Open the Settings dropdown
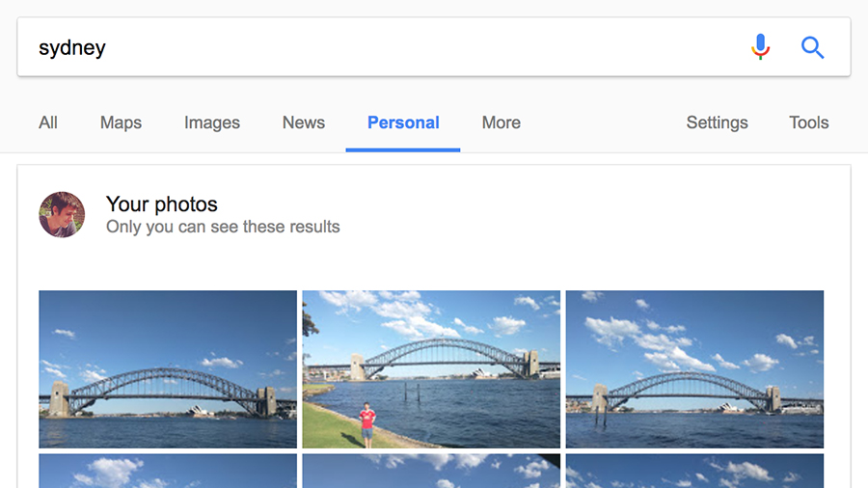868x488 pixels. pyautogui.click(x=717, y=122)
